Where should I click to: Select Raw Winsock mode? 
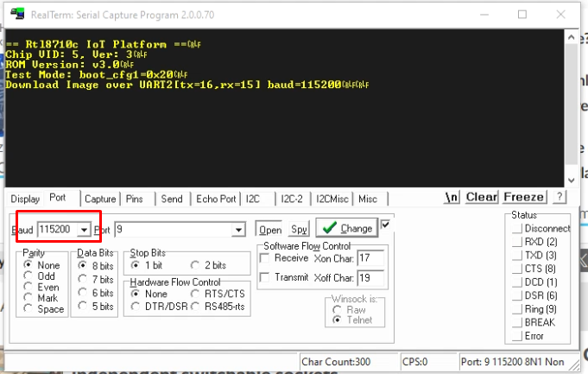pyautogui.click(x=349, y=310)
